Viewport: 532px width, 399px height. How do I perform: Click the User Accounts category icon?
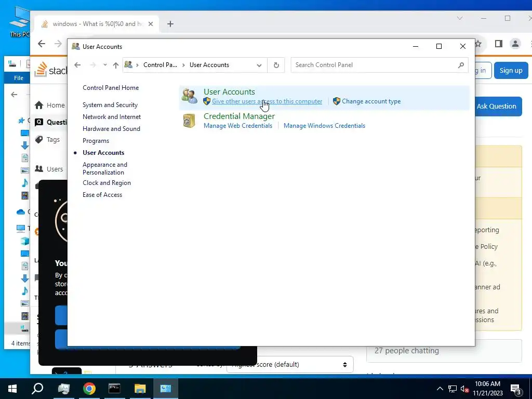click(189, 96)
